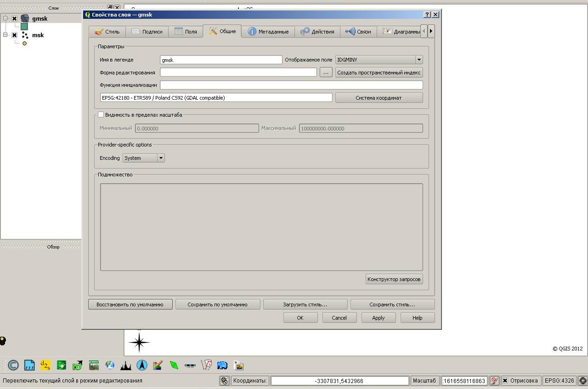This screenshot has width=588, height=389.
Task: Click Сохранить стиль button
Action: click(392, 304)
